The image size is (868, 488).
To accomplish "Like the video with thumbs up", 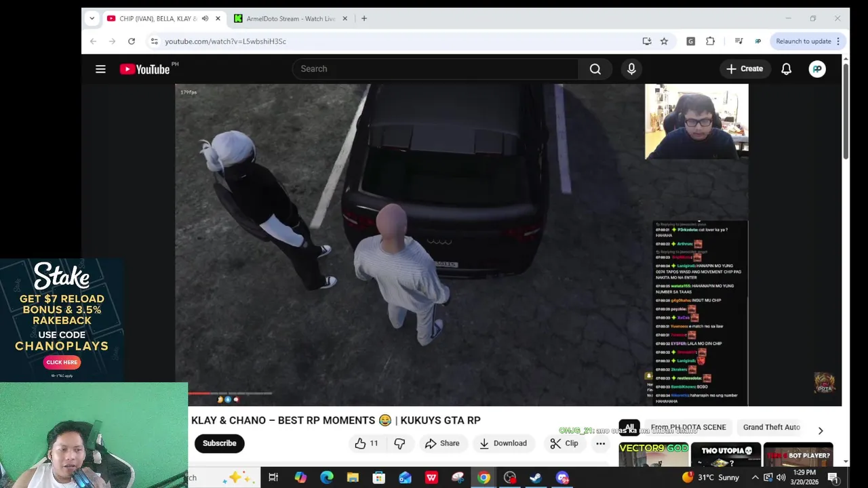I will [366, 443].
